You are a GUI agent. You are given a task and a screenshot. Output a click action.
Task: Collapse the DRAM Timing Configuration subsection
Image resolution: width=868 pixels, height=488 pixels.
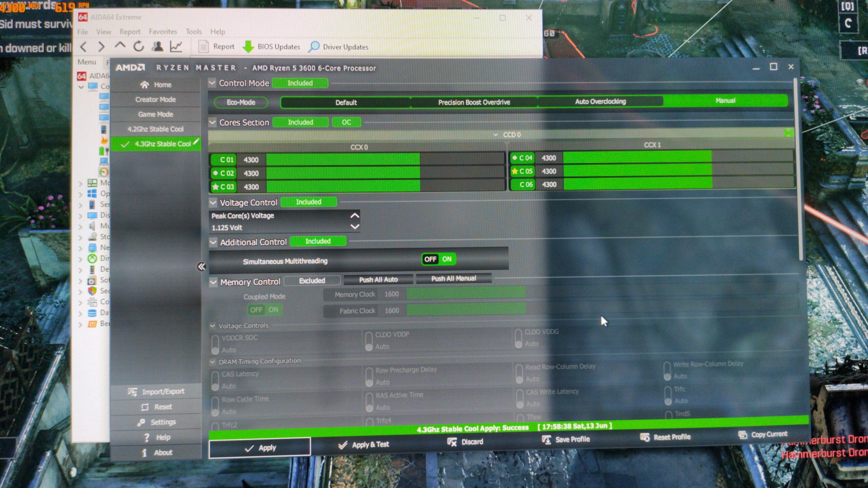[x=213, y=362]
